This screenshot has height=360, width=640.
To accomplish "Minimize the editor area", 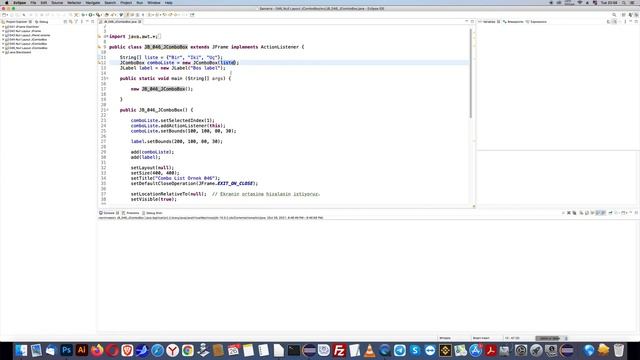I will 467,22.
